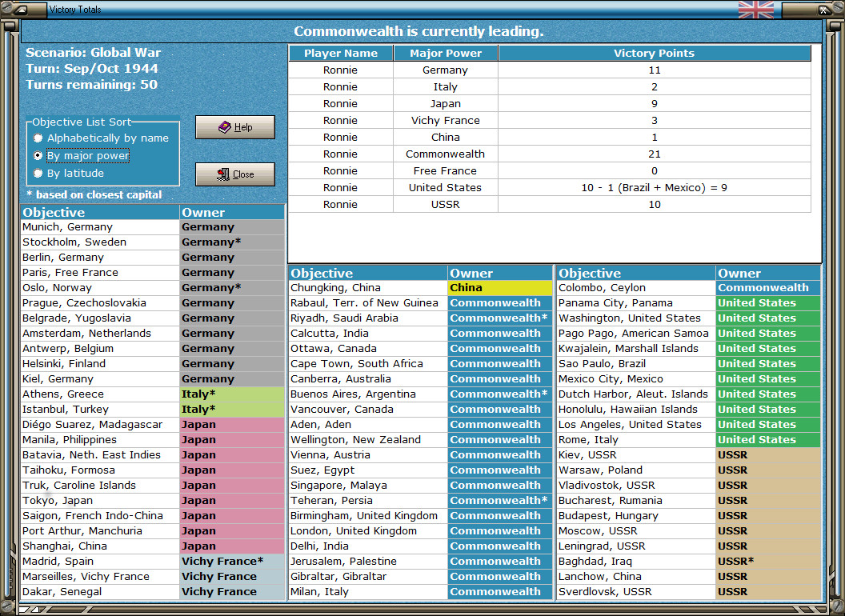Select Singapore, Malaya objective

(368, 485)
